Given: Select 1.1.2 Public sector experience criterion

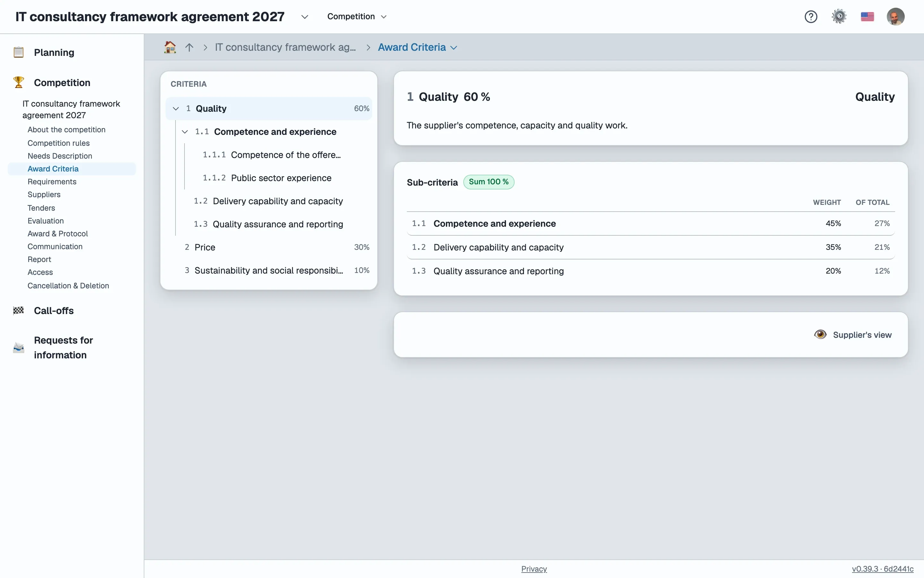Looking at the screenshot, I should [x=267, y=178].
